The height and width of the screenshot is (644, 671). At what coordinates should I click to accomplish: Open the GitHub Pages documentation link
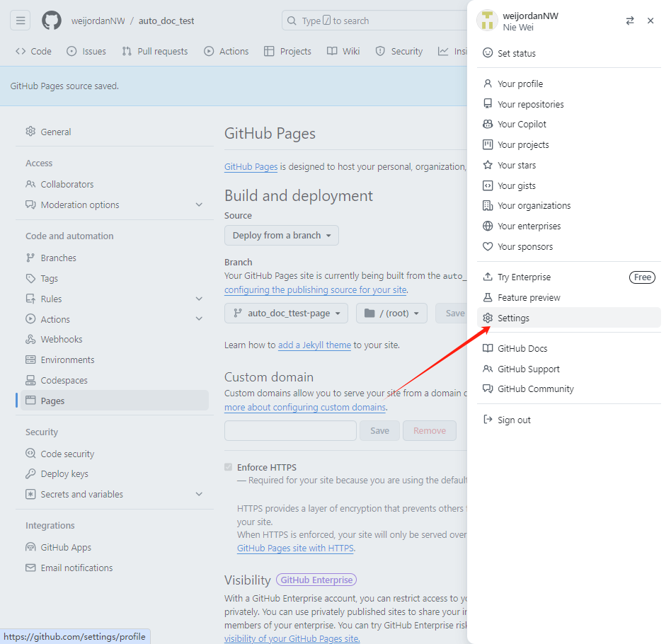(x=251, y=167)
